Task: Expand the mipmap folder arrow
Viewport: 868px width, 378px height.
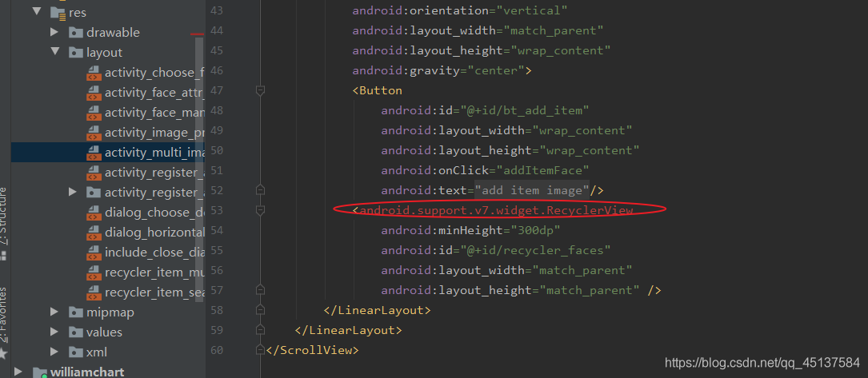Action: click(x=54, y=312)
